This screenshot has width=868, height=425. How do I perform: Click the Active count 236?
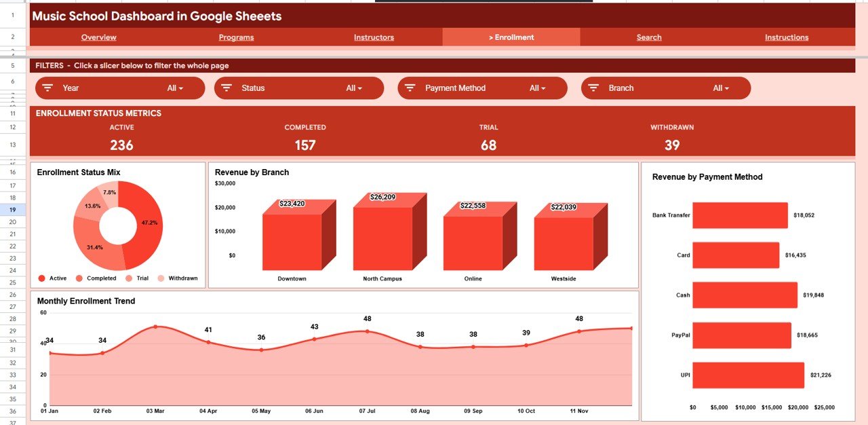121,145
